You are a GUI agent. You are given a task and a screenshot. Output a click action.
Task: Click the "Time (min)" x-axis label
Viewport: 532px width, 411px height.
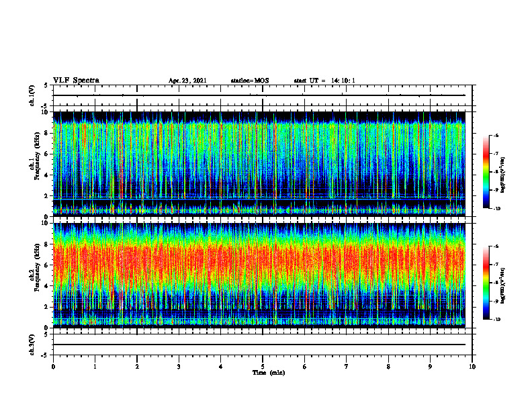coord(269,373)
